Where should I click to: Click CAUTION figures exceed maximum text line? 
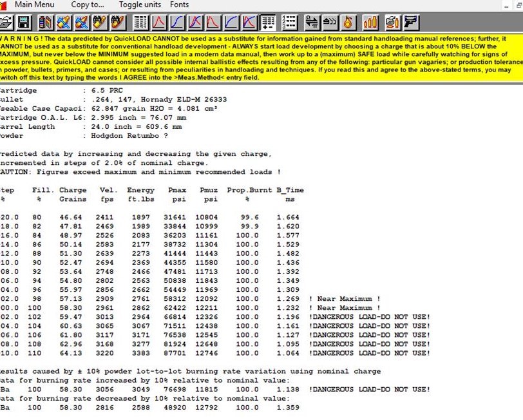pyautogui.click(x=140, y=172)
